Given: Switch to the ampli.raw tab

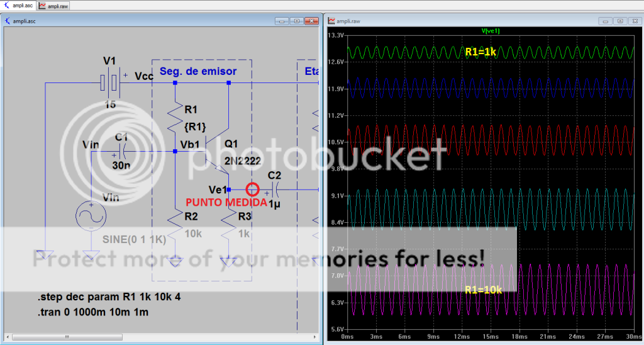Looking at the screenshot, I should pos(53,6).
